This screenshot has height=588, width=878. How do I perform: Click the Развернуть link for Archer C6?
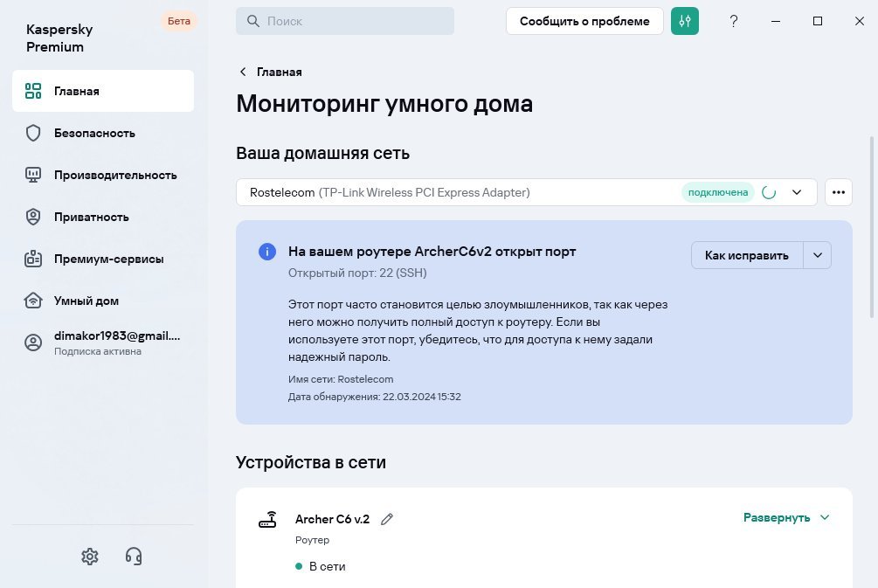pos(777,517)
